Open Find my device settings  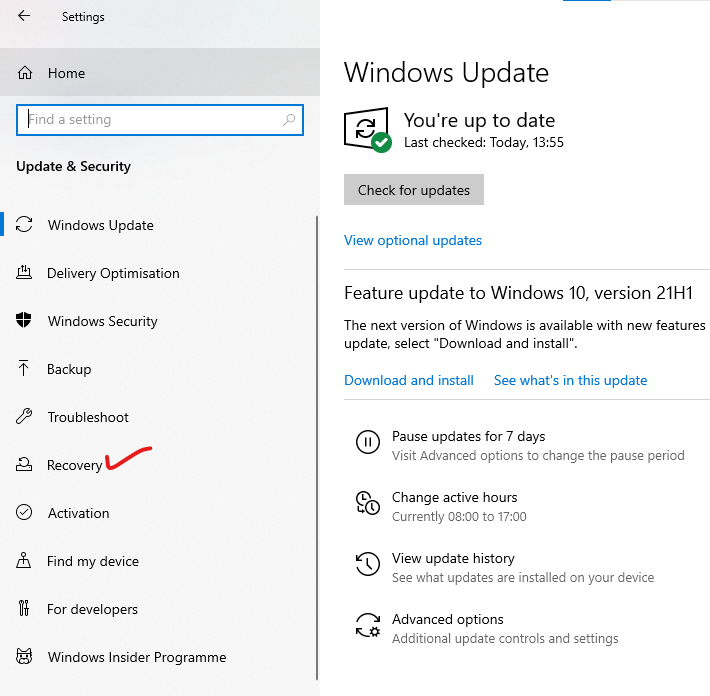pos(158,561)
